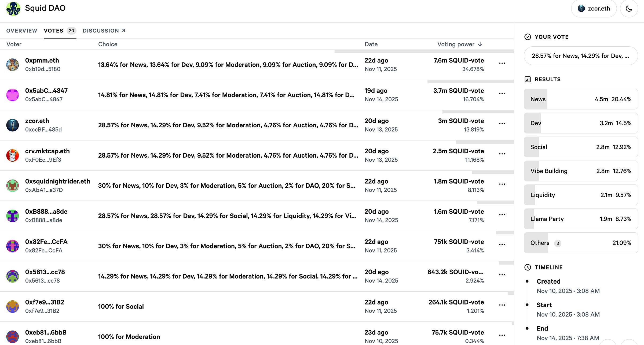The height and width of the screenshot is (345, 644).
Task: Click the News result progress bar
Action: pos(580,99)
